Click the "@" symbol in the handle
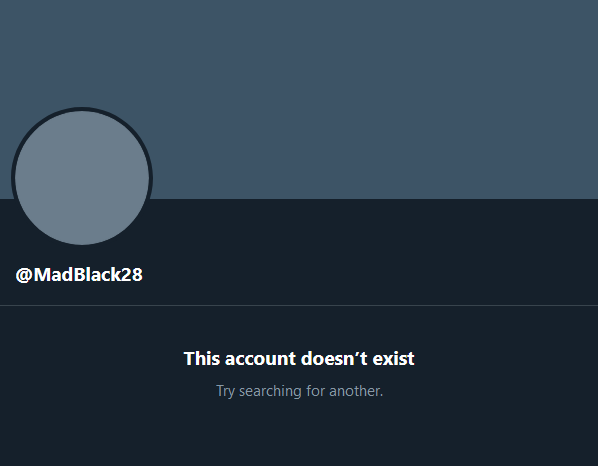Screen dimensions: 598x466 click(24, 275)
